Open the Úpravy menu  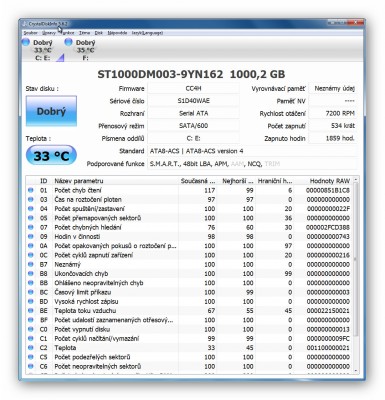(49, 33)
